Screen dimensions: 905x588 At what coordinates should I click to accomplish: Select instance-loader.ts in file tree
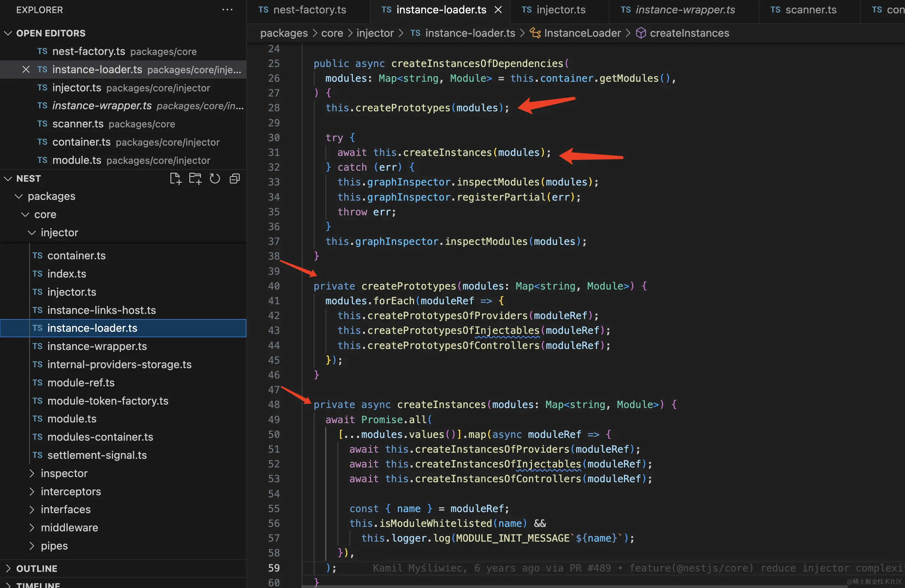[x=123, y=328]
